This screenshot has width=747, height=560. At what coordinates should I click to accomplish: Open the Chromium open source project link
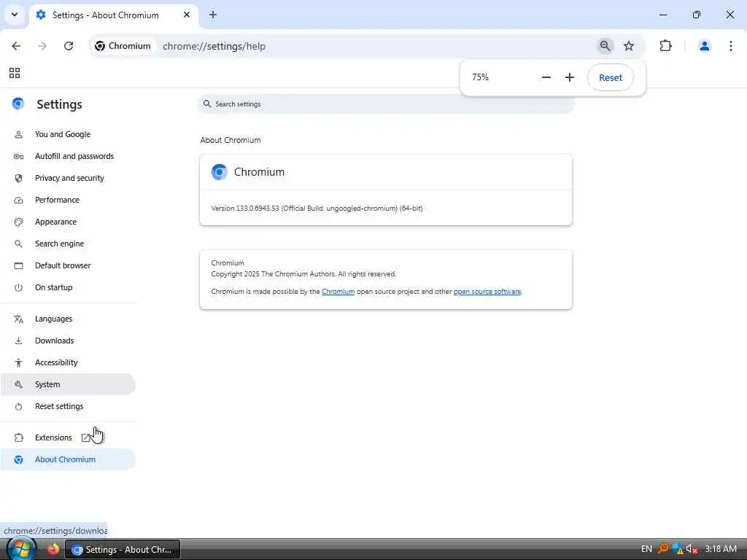coord(338,292)
